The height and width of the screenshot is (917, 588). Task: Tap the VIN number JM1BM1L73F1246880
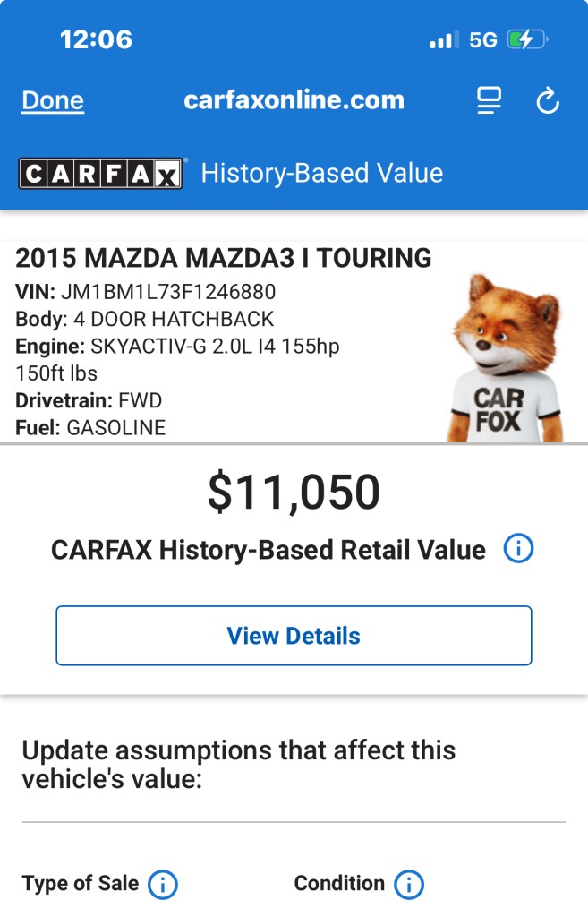coord(168,292)
